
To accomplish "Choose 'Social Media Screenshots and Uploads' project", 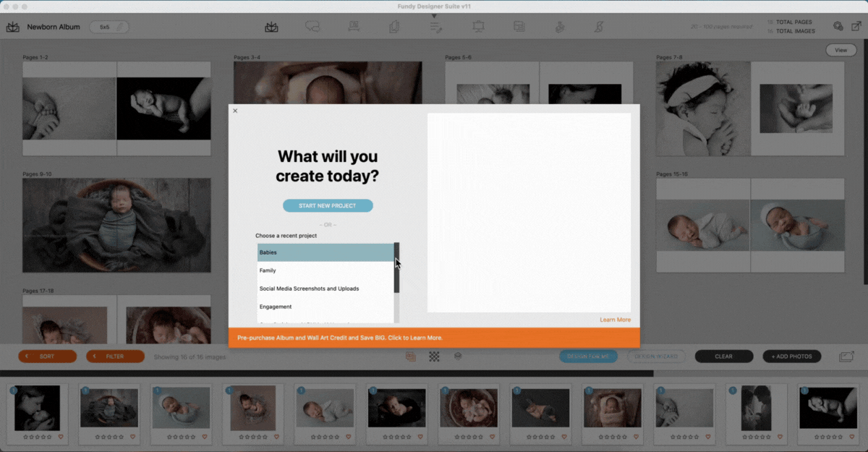I will point(325,289).
